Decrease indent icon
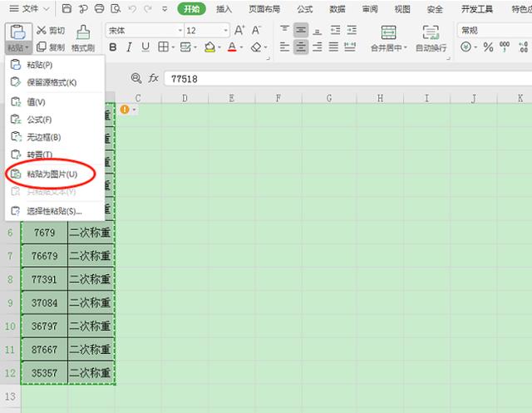 335,30
